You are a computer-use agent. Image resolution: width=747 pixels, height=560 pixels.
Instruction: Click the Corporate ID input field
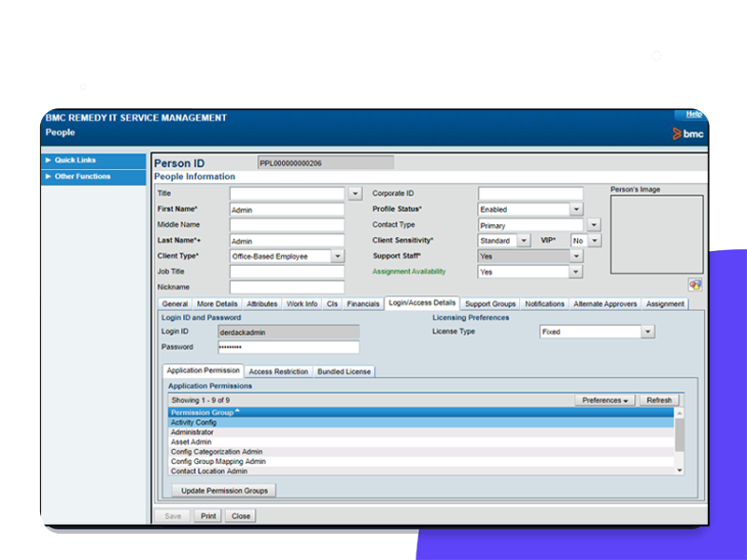click(530, 193)
